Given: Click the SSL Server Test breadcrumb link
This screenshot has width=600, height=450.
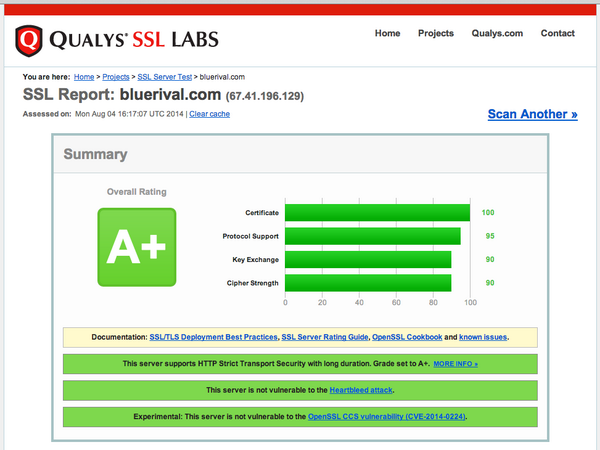Looking at the screenshot, I should 165,77.
